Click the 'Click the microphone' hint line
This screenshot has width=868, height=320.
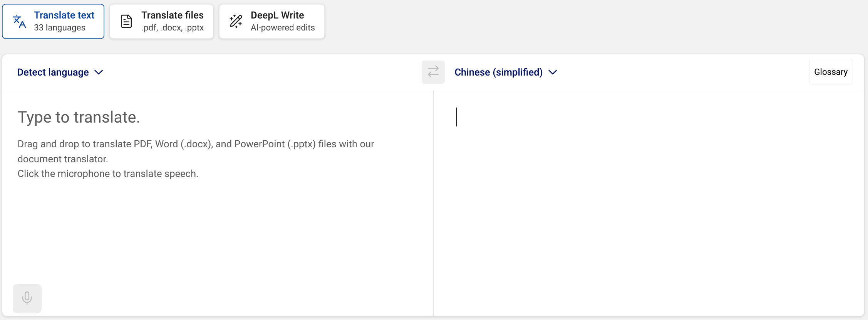108,174
